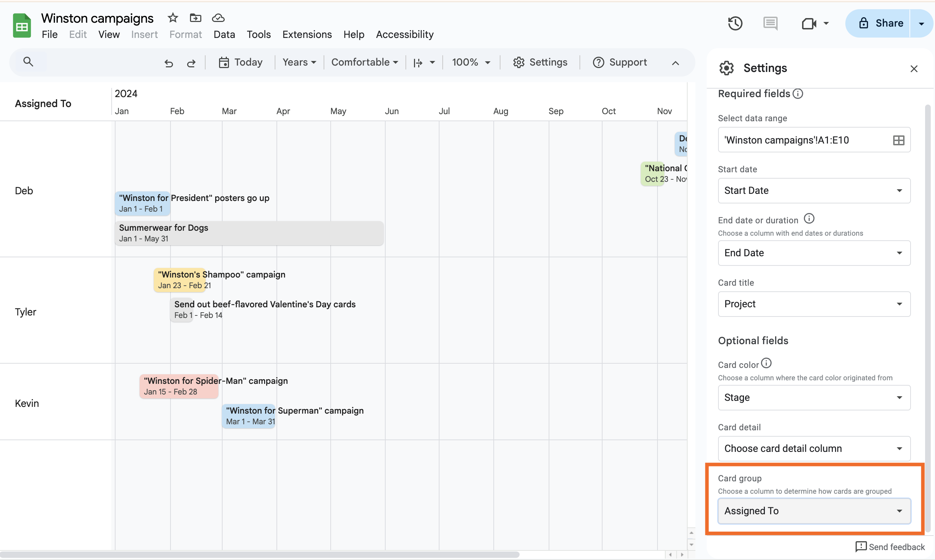
Task: Open the comments panel icon
Action: [770, 23]
